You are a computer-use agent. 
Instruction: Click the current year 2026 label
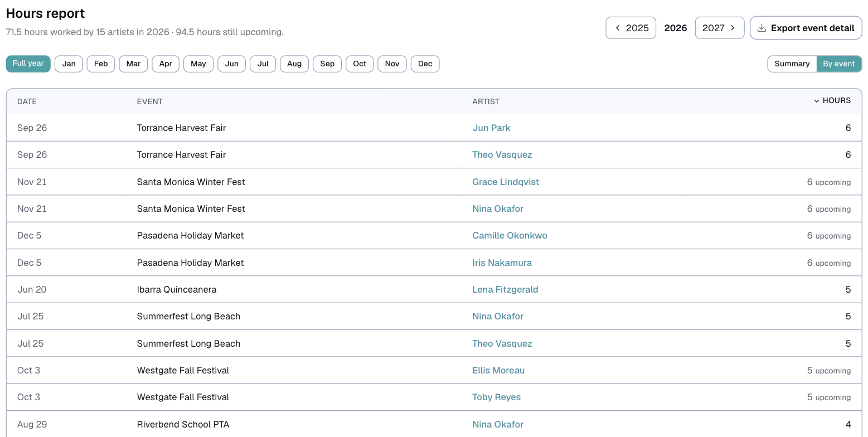pos(676,28)
